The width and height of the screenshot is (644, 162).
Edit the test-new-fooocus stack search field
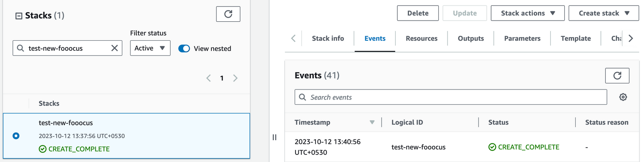[x=67, y=48]
